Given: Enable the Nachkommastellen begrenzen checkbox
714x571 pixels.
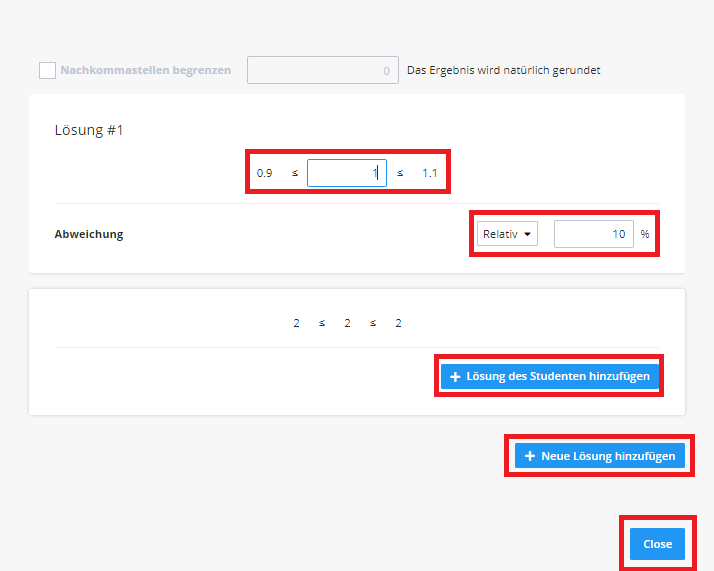Looking at the screenshot, I should click(x=47, y=71).
